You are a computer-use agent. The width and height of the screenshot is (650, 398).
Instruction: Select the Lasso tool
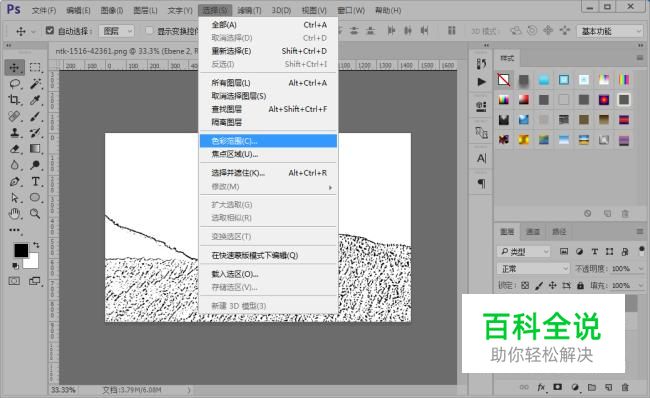15,84
